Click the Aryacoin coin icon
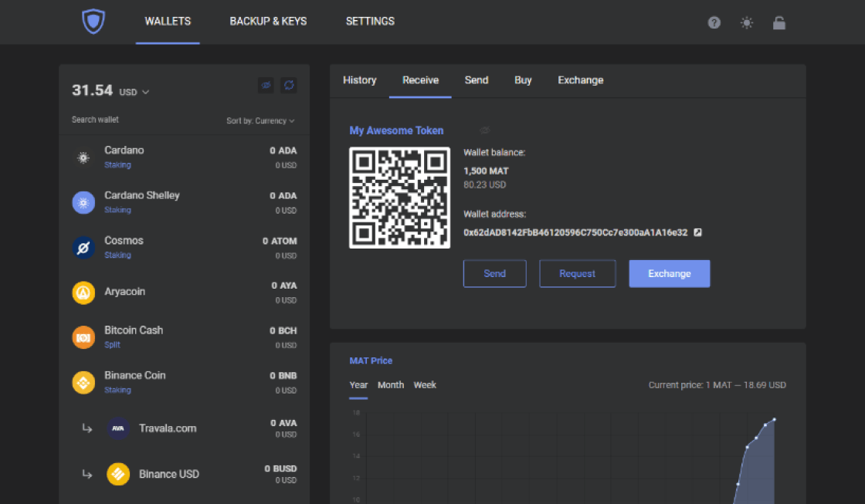 (83, 293)
